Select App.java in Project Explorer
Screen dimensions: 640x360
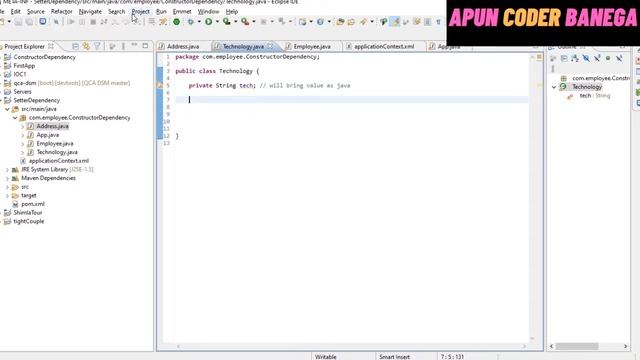[x=48, y=135]
